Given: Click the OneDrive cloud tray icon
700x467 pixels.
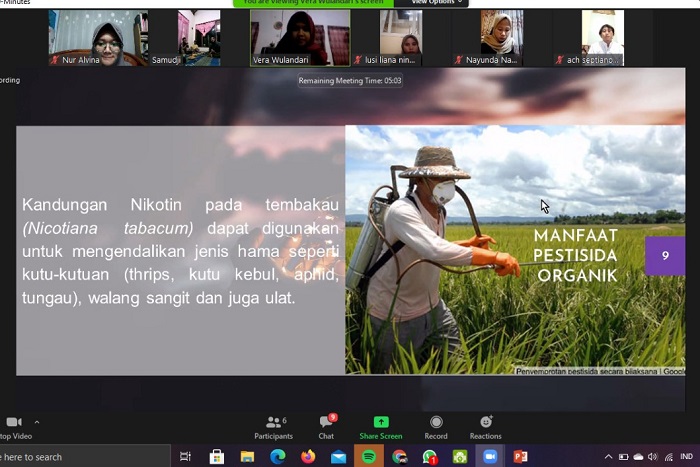Looking at the screenshot, I should [x=638, y=457].
